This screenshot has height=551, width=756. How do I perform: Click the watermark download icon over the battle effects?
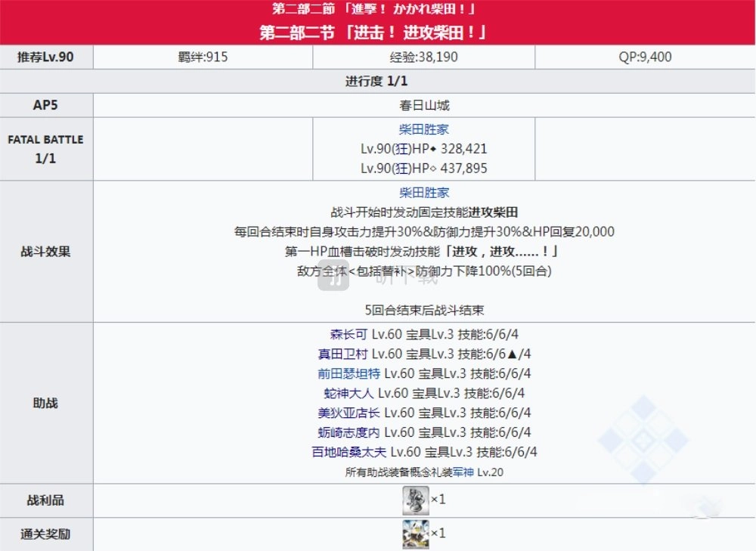(333, 275)
